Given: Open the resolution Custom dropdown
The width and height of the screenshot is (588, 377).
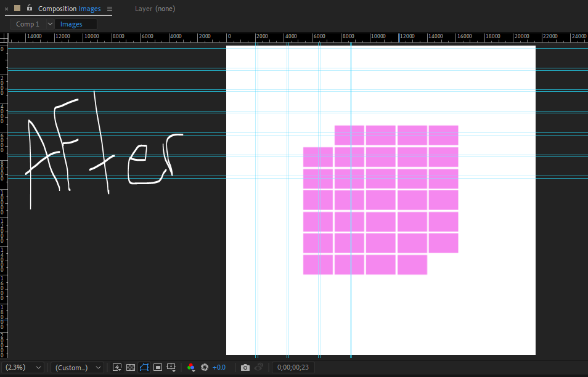Looking at the screenshot, I should (76, 367).
